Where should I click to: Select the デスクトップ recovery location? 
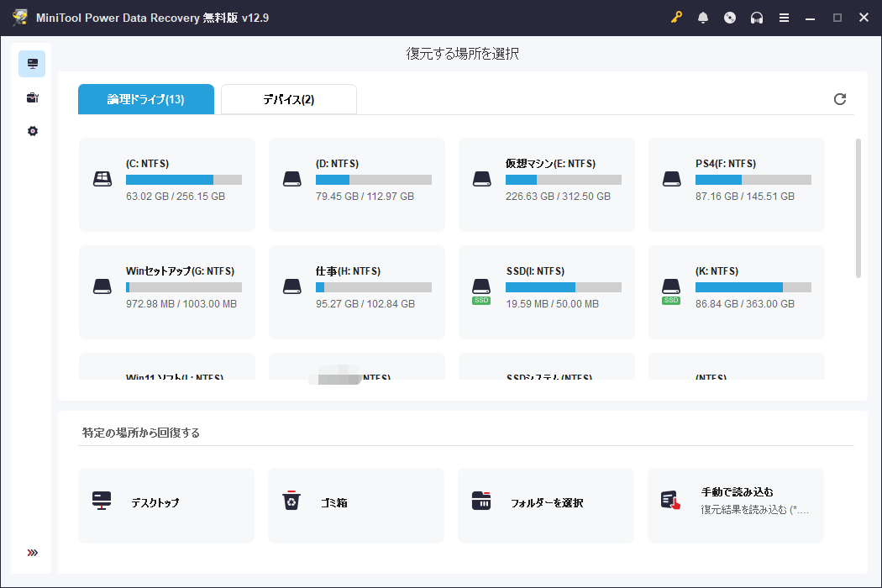166,506
